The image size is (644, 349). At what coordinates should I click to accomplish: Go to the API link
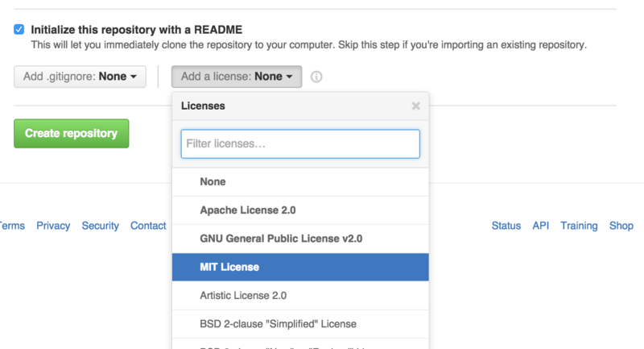tap(541, 226)
